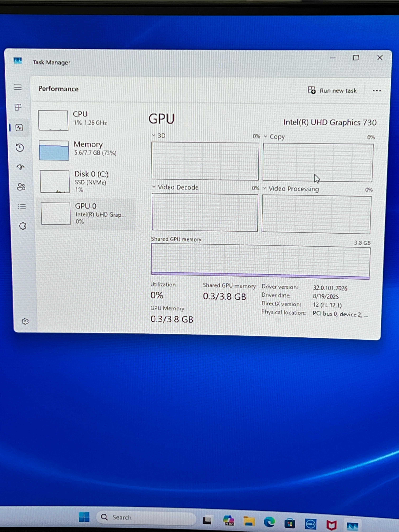This screenshot has width=399, height=532.
Task: Click the Shared GPU memory graph
Action: (x=260, y=262)
